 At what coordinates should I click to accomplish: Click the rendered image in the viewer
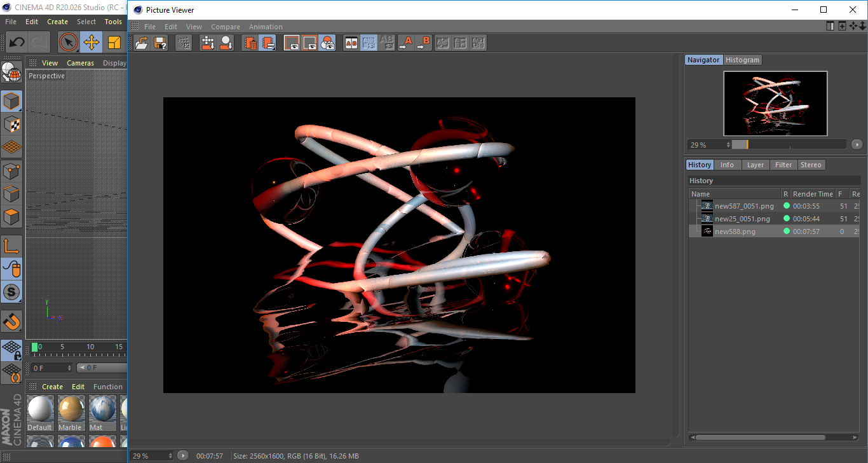click(399, 245)
